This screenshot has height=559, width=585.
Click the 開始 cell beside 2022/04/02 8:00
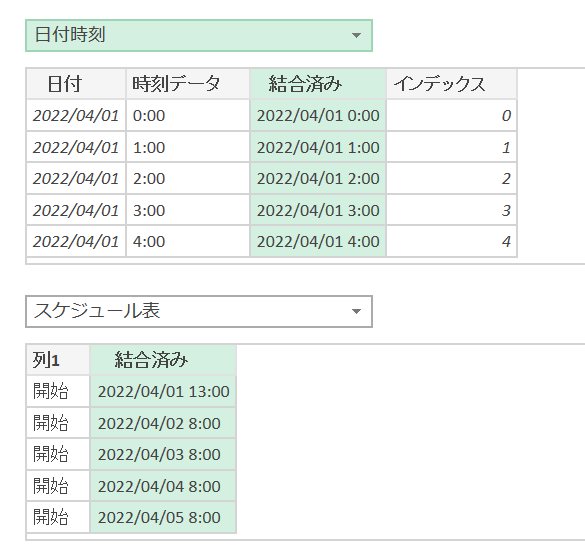58,423
